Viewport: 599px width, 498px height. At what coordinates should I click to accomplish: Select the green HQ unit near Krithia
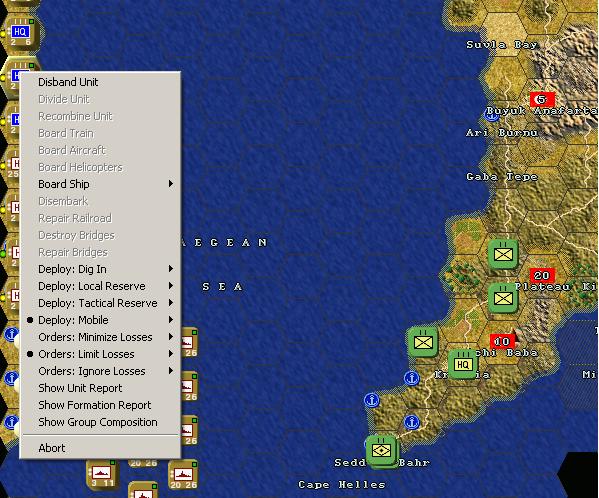click(463, 364)
